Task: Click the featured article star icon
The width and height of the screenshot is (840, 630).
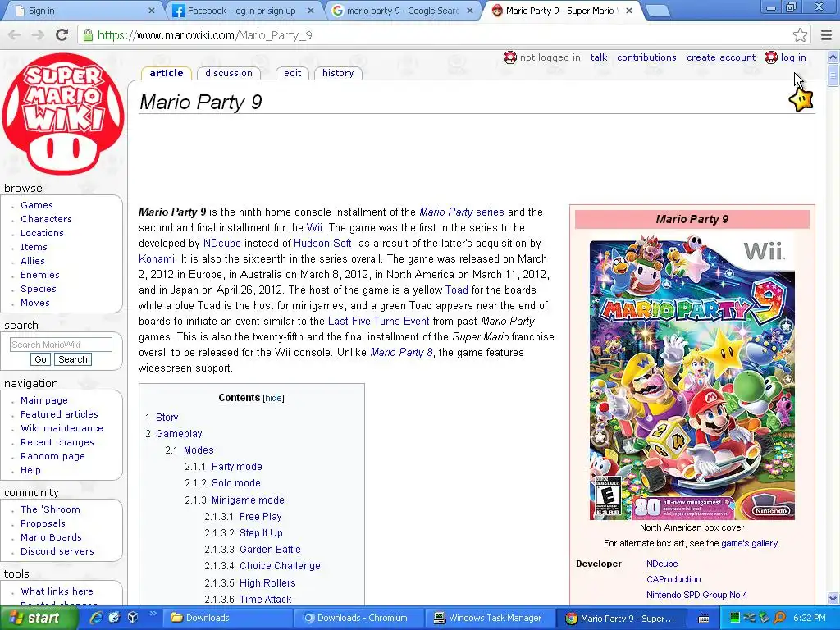Action: (x=801, y=99)
